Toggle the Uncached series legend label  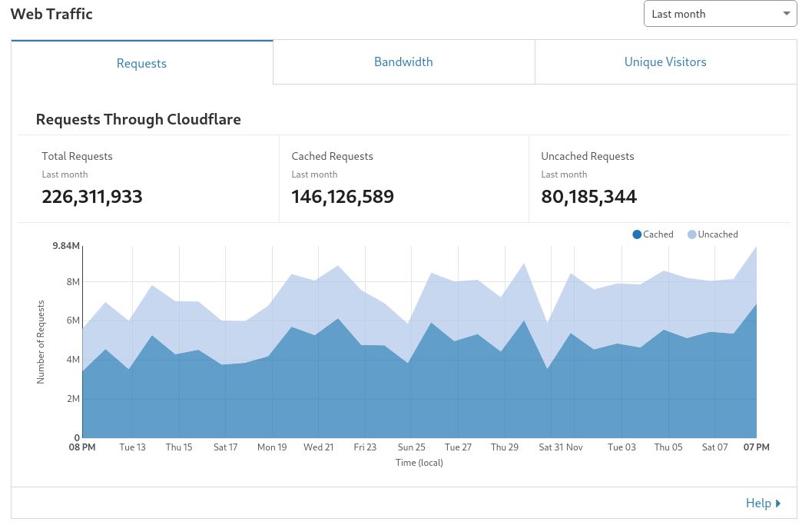(718, 234)
